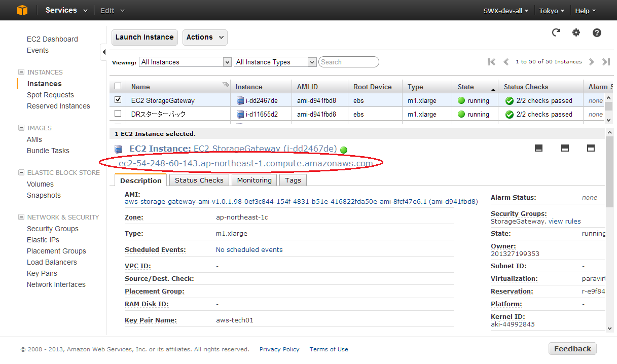Click the next page arrow for instances
617x364 pixels.
point(591,61)
